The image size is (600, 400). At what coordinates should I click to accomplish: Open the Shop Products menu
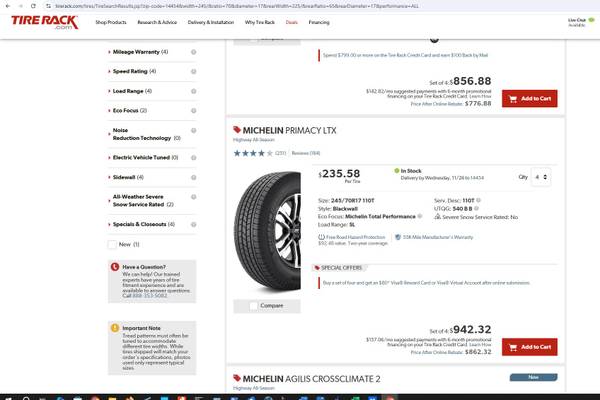click(x=111, y=20)
